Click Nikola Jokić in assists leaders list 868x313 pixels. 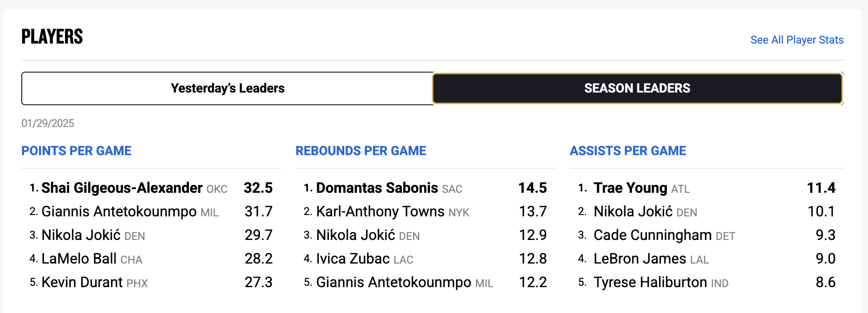(633, 211)
